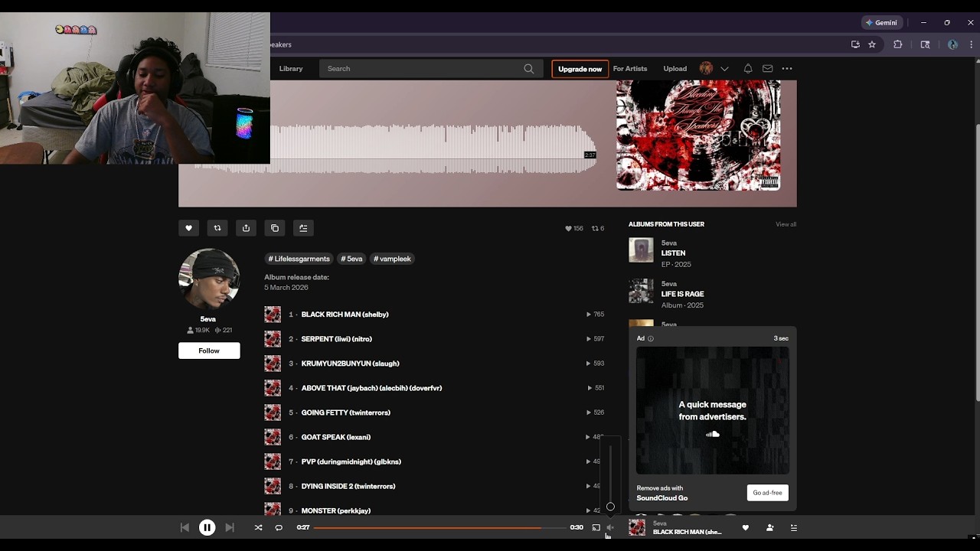
Task: Click the Follow button under 5eva
Action: click(x=209, y=350)
